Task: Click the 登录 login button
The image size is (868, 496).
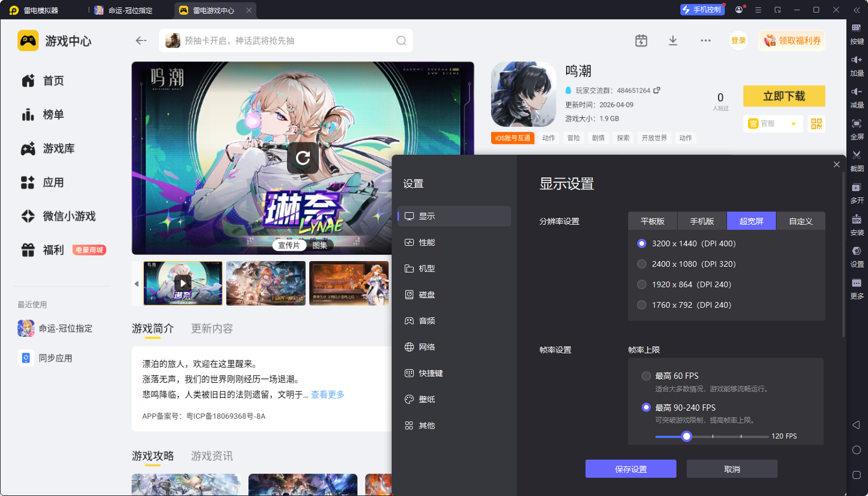Action: click(738, 40)
